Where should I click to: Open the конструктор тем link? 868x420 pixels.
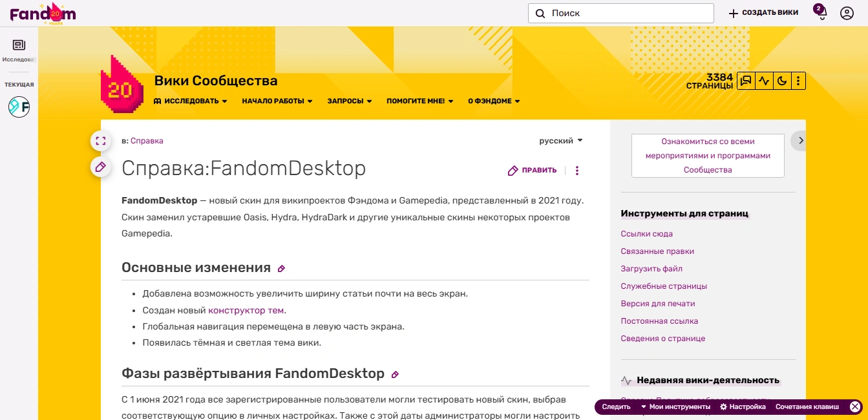pyautogui.click(x=246, y=310)
